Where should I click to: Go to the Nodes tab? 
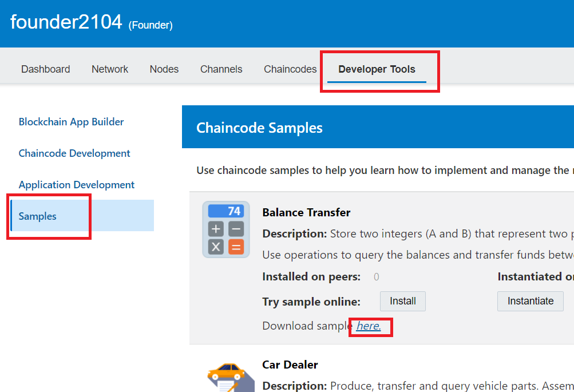coord(164,69)
